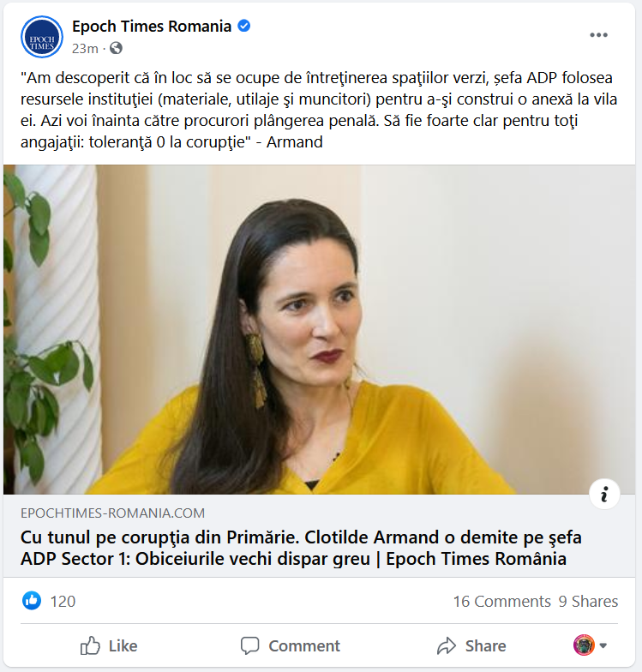
Task: Open the three-dots post options menu
Action: click(598, 35)
